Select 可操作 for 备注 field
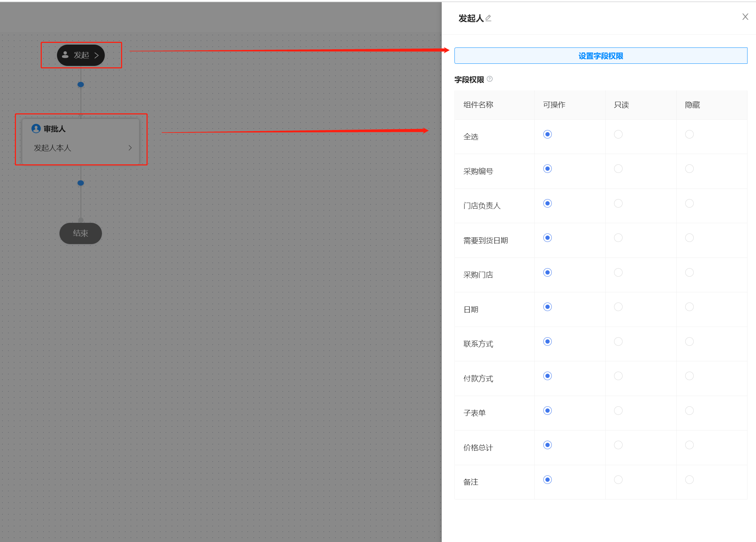Viewport: 756px width, 542px height. click(x=548, y=480)
